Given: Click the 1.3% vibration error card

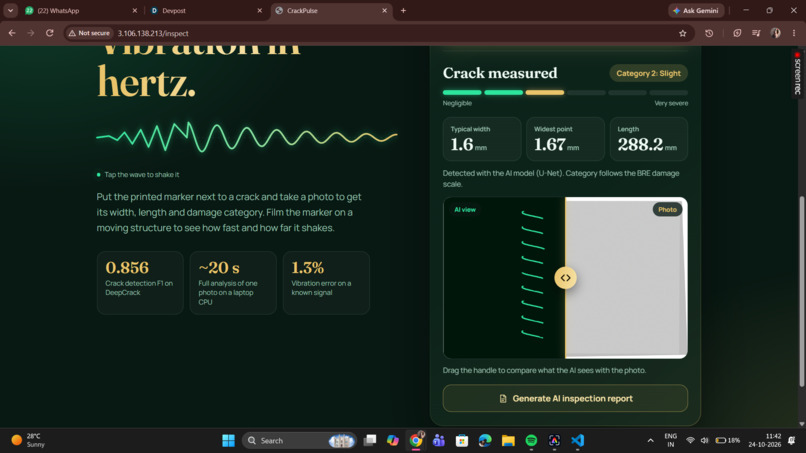Looking at the screenshot, I should pos(326,283).
